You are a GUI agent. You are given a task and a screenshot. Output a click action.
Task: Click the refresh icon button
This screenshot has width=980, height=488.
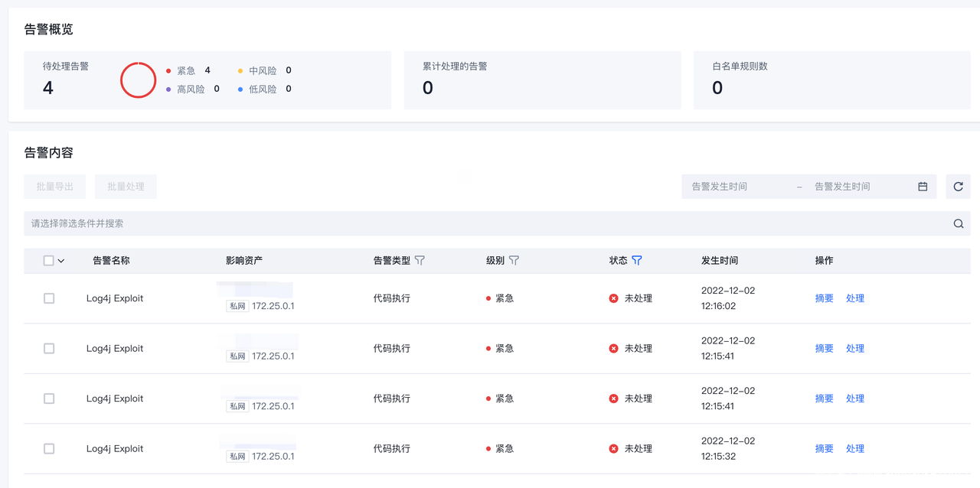coord(958,187)
